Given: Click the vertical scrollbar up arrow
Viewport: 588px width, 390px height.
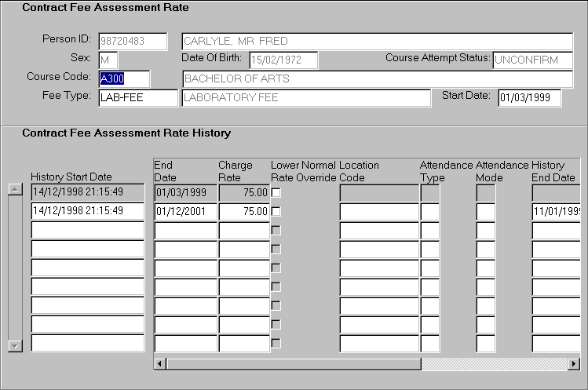Looking at the screenshot, I should [14, 188].
